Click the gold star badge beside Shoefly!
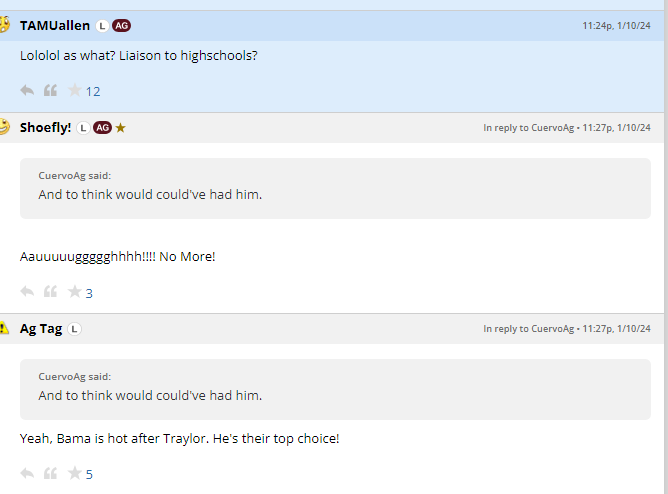Screen dimensions: 668x494 click(121, 127)
